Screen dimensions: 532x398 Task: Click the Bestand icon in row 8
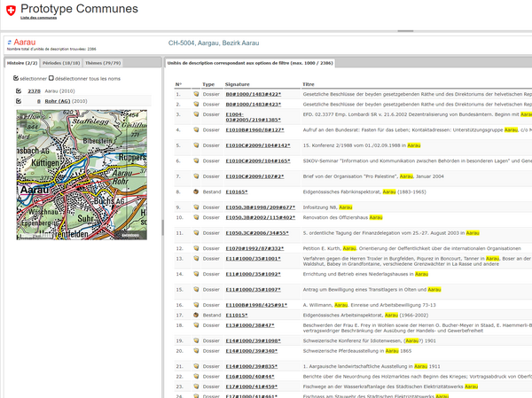pyautogui.click(x=196, y=191)
